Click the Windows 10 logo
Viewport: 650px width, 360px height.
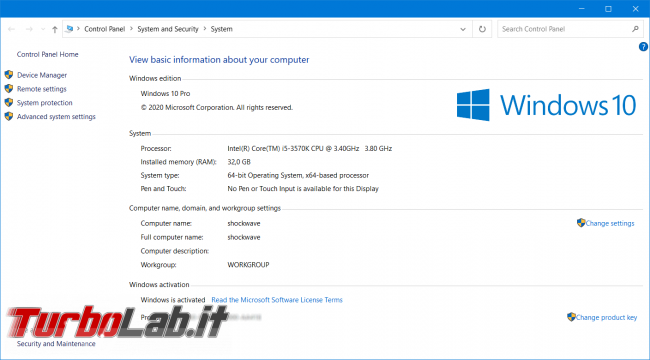coord(546,105)
